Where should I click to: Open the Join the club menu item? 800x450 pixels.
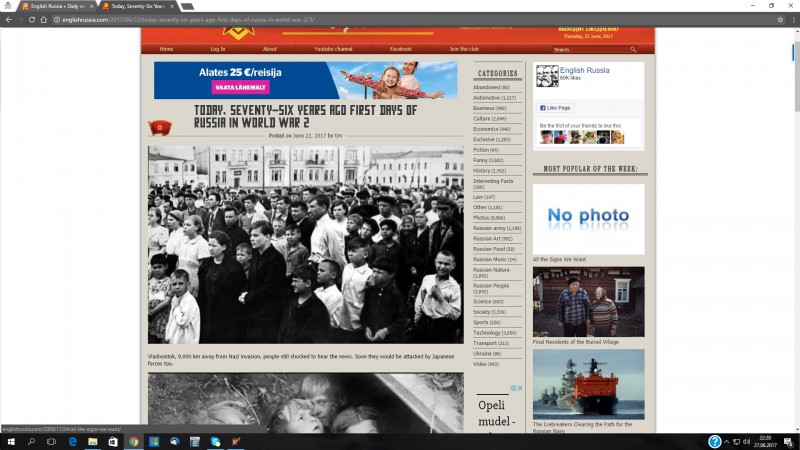pos(464,49)
